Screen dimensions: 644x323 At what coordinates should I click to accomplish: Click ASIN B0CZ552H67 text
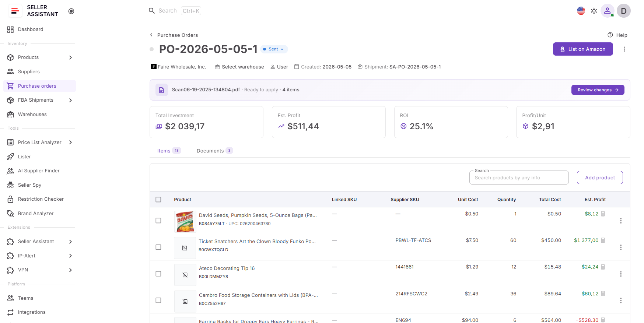(212, 303)
